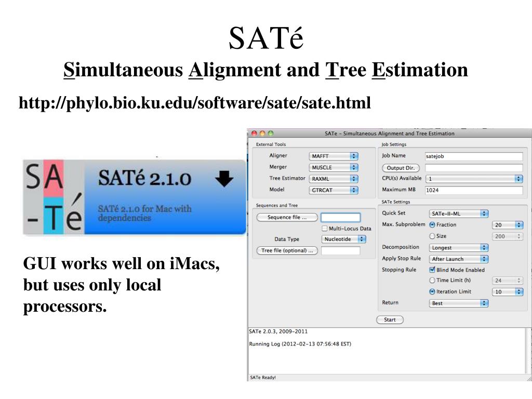532x399 pixels.
Task: Click the Time Limit 24 stepper
Action: click(x=508, y=281)
